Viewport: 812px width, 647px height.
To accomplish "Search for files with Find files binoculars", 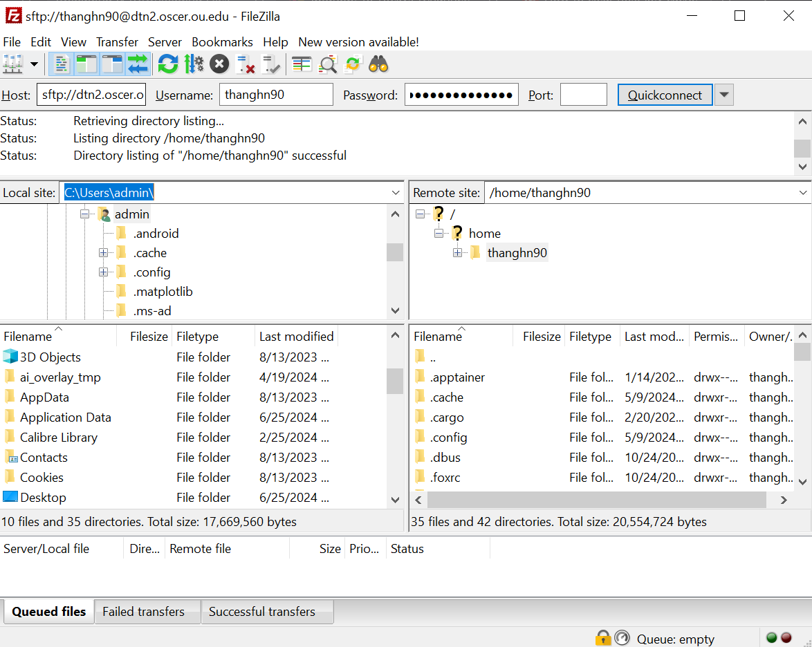I will [377, 64].
